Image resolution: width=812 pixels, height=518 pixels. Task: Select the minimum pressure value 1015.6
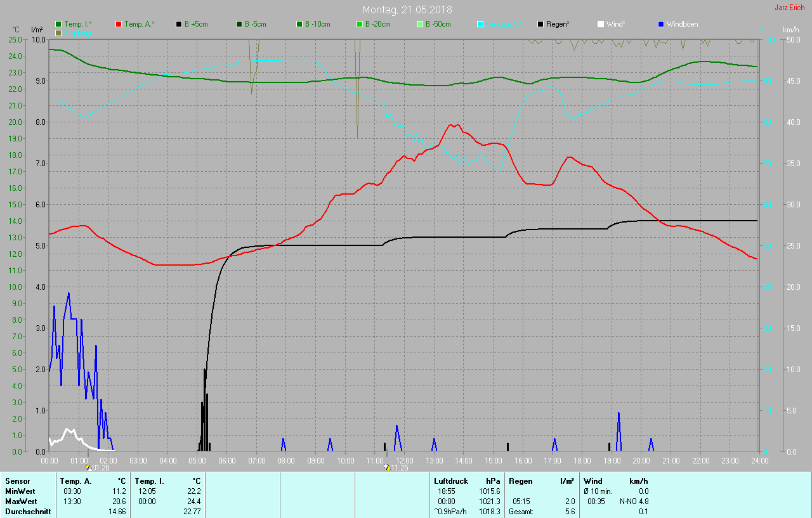pyautogui.click(x=490, y=491)
